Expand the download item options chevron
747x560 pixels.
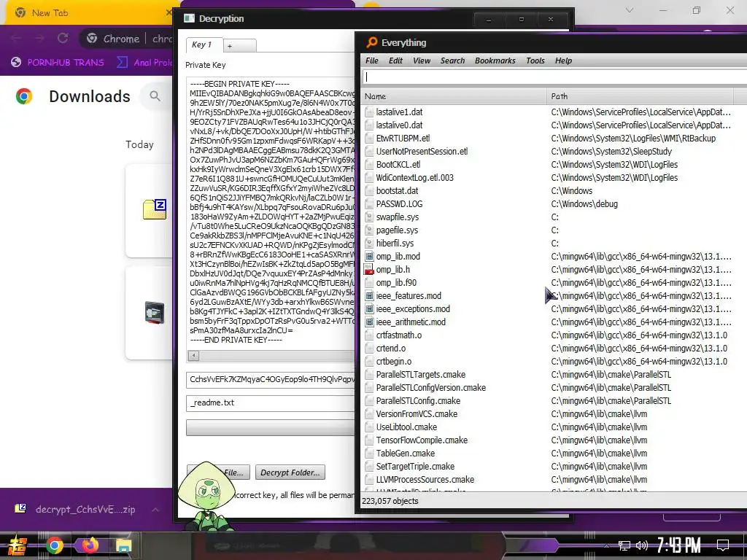[155, 510]
